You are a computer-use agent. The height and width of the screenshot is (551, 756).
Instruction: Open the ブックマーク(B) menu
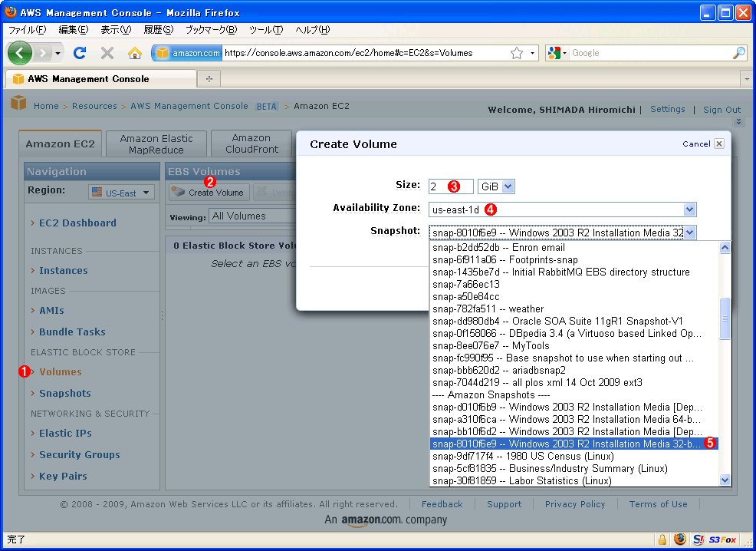[211, 30]
